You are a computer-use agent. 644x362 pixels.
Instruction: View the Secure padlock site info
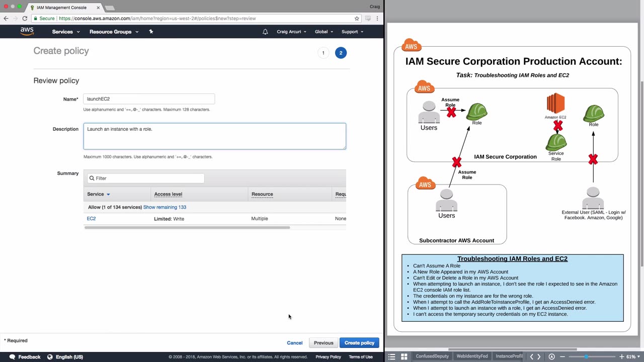(x=44, y=19)
